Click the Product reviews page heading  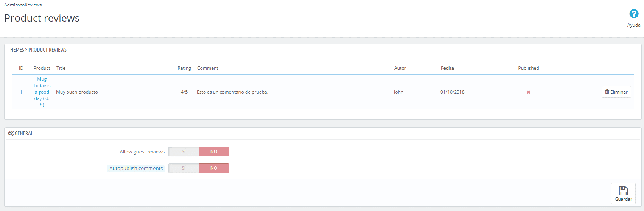coord(42,18)
